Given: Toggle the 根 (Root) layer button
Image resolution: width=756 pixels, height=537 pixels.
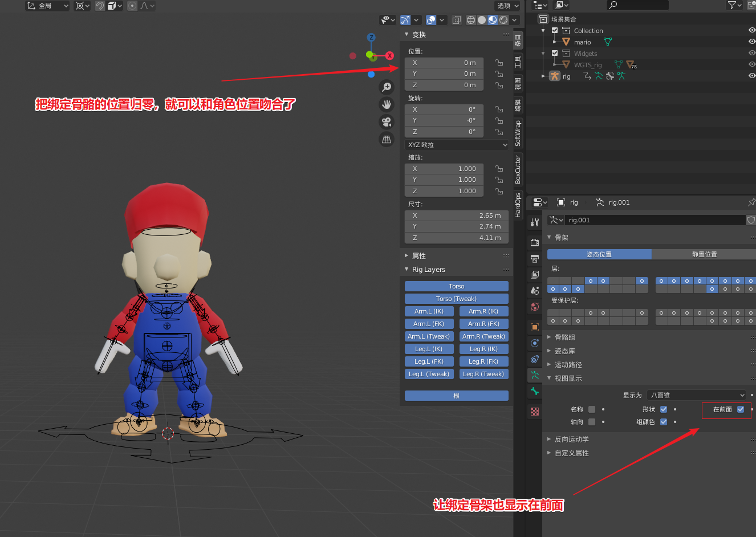Looking at the screenshot, I should 457,396.
